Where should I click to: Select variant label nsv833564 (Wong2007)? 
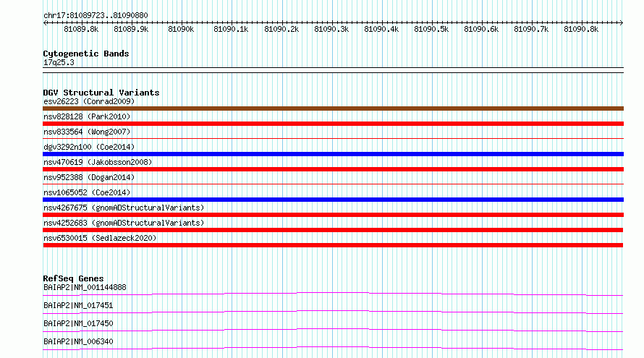click(87, 132)
